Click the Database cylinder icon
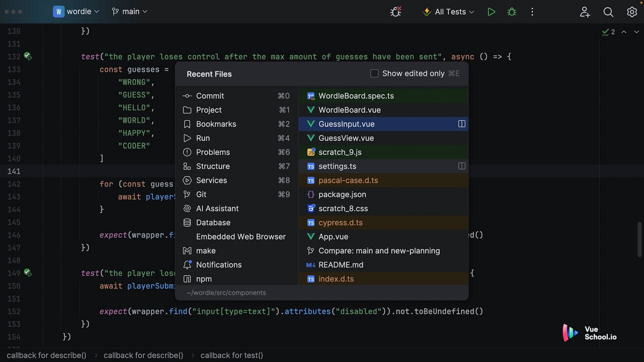This screenshot has width=644, height=362. pos(187,222)
